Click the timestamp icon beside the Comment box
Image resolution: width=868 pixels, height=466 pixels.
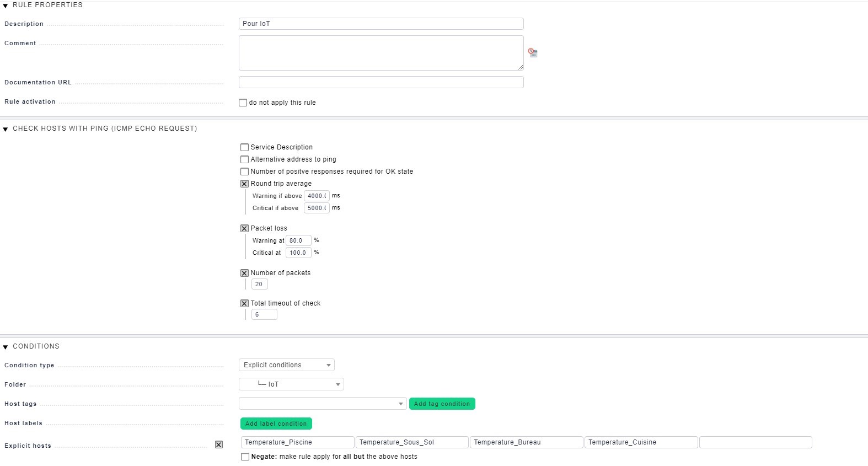pyautogui.click(x=533, y=53)
